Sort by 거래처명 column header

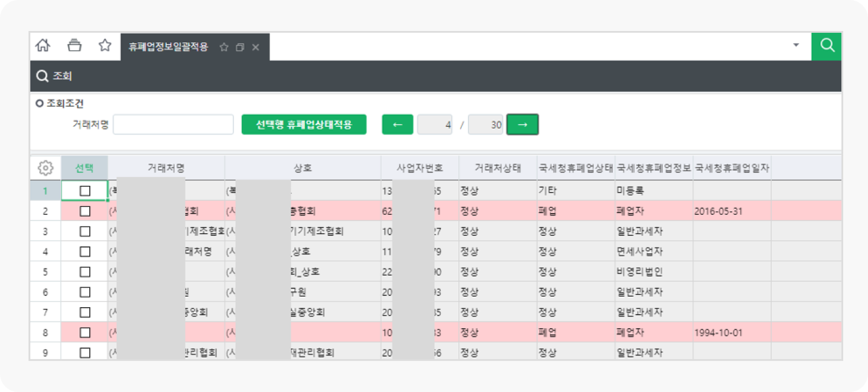point(166,168)
